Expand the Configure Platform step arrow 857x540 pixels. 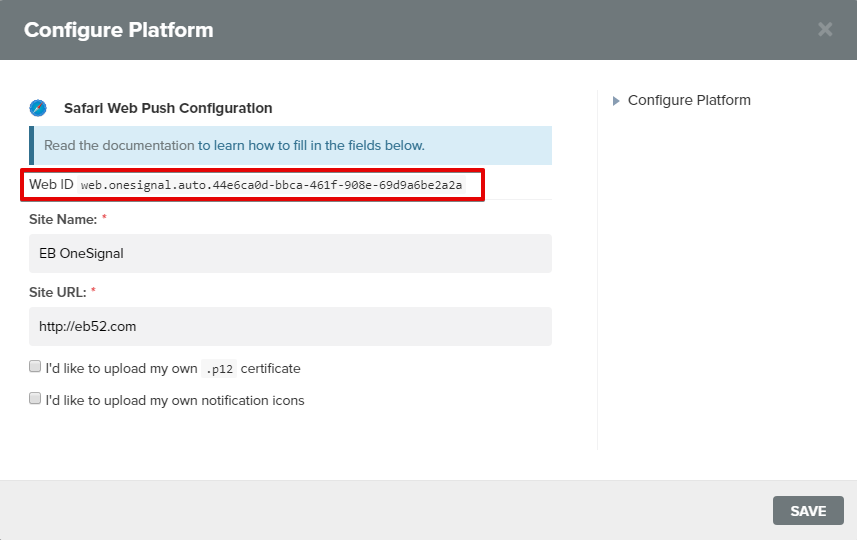coord(616,101)
